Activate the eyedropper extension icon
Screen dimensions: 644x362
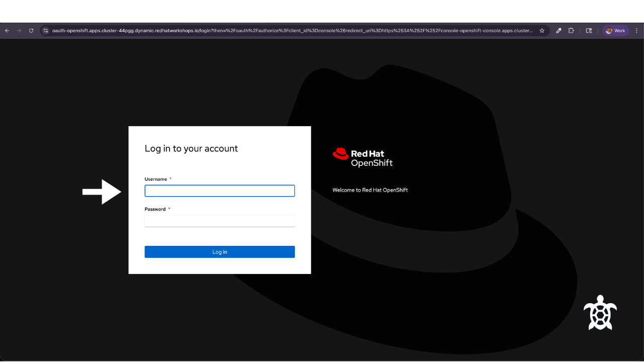(x=558, y=31)
